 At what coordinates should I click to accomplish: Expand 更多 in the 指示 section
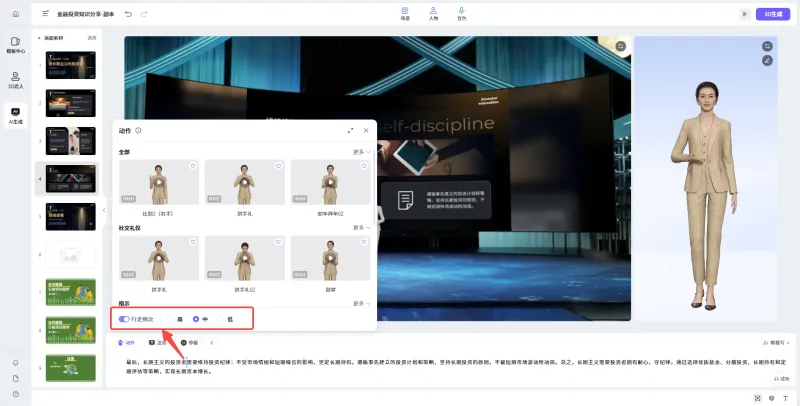[x=362, y=303]
